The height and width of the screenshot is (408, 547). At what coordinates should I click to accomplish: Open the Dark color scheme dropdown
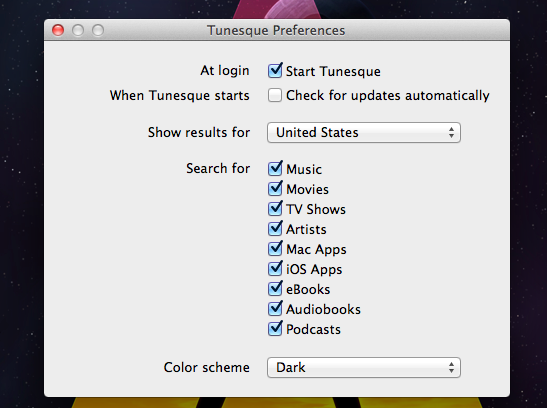pos(364,368)
